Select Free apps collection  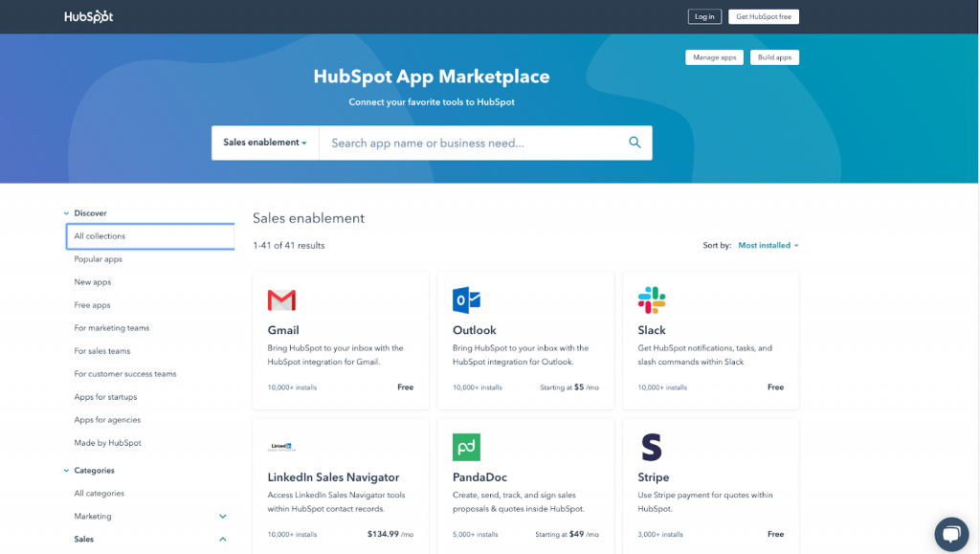tap(92, 305)
